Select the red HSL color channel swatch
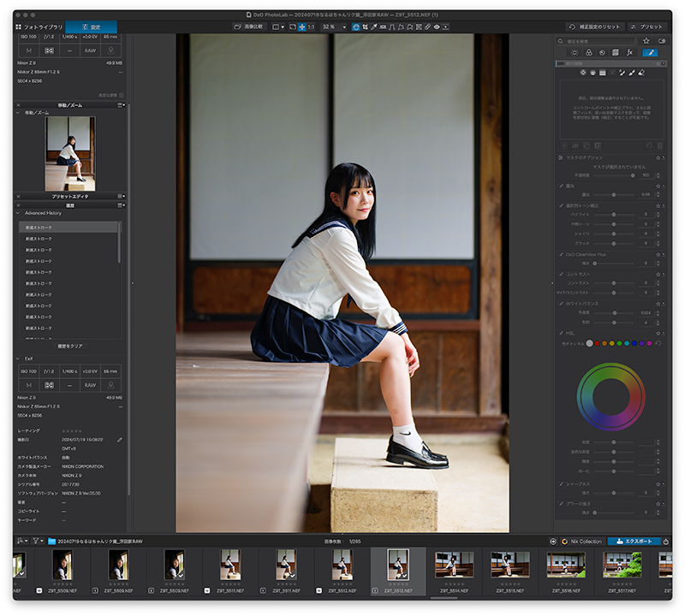The height and width of the screenshot is (616, 685). (x=597, y=344)
